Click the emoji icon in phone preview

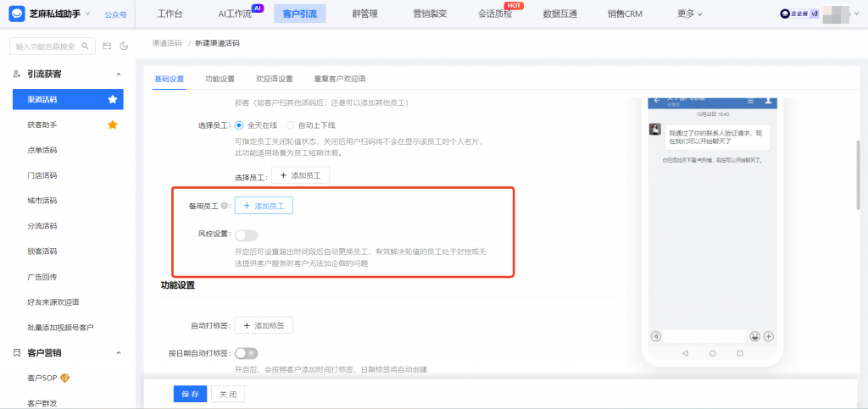(x=755, y=336)
